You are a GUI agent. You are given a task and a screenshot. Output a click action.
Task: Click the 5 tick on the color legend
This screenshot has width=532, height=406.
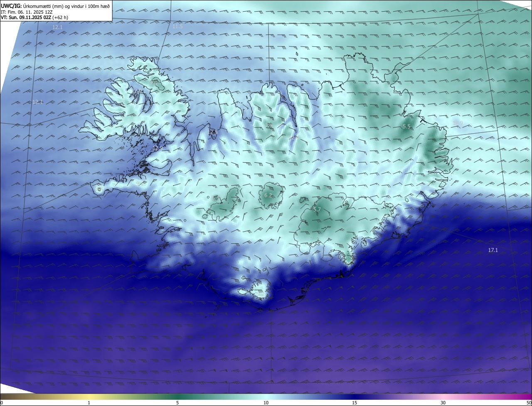coord(177,403)
